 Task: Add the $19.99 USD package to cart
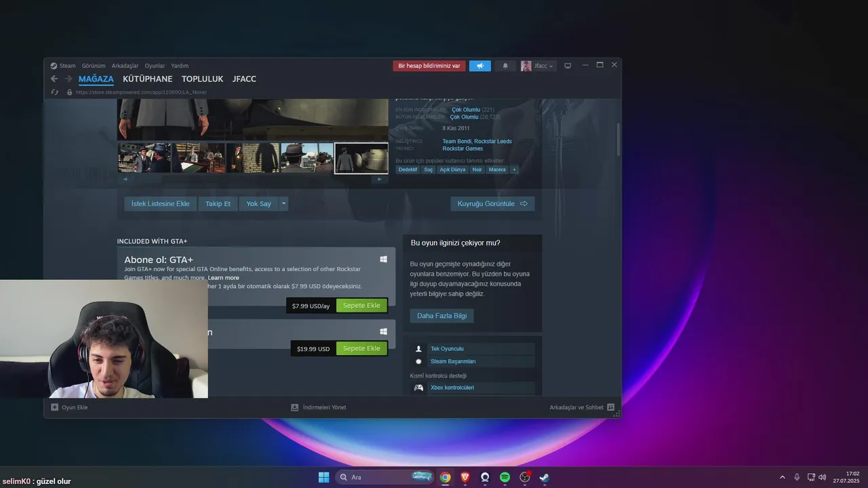tap(361, 348)
